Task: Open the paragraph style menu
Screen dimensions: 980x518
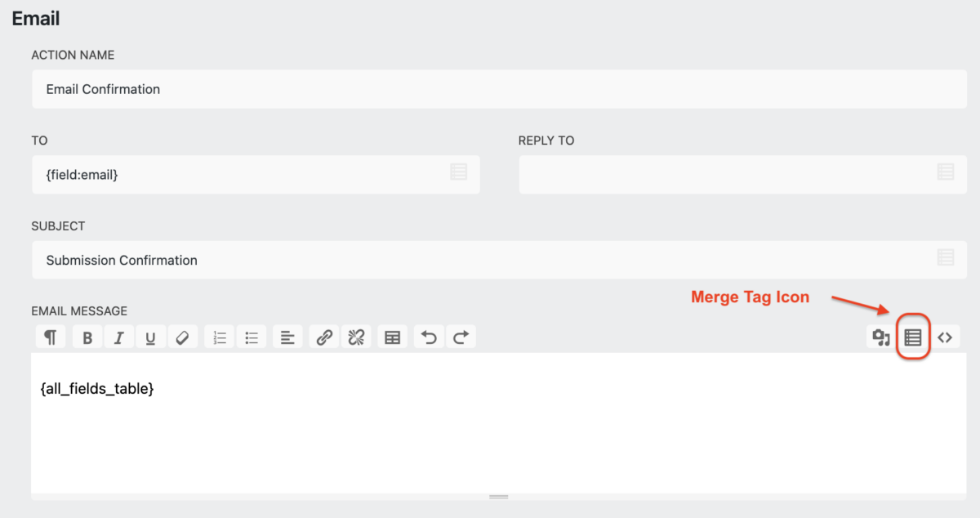Action: [51, 337]
